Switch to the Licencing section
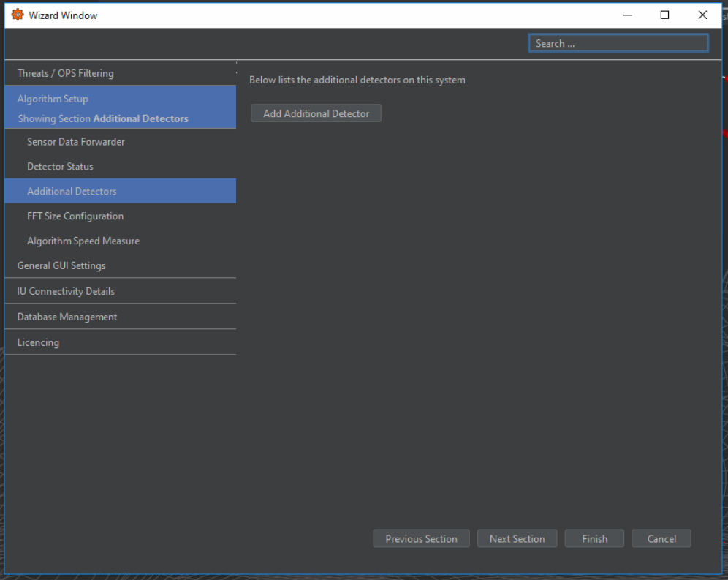 tap(38, 342)
